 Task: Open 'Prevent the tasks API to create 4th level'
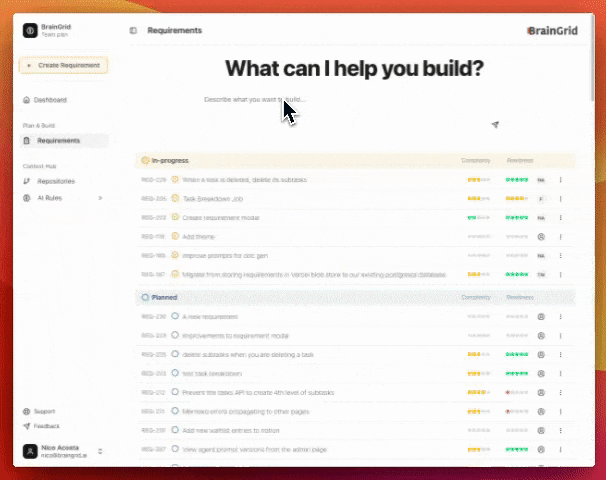click(x=258, y=392)
